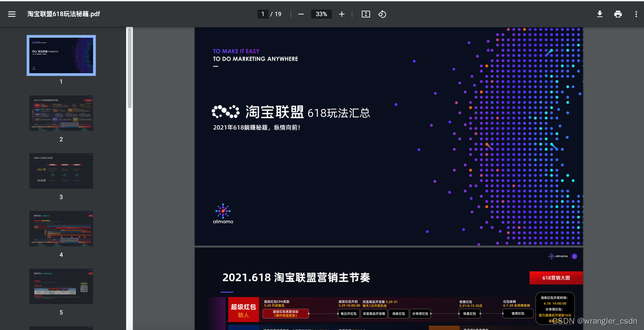Click the Fit to page icon
Image resolution: width=644 pixels, height=330 pixels.
[x=366, y=14]
